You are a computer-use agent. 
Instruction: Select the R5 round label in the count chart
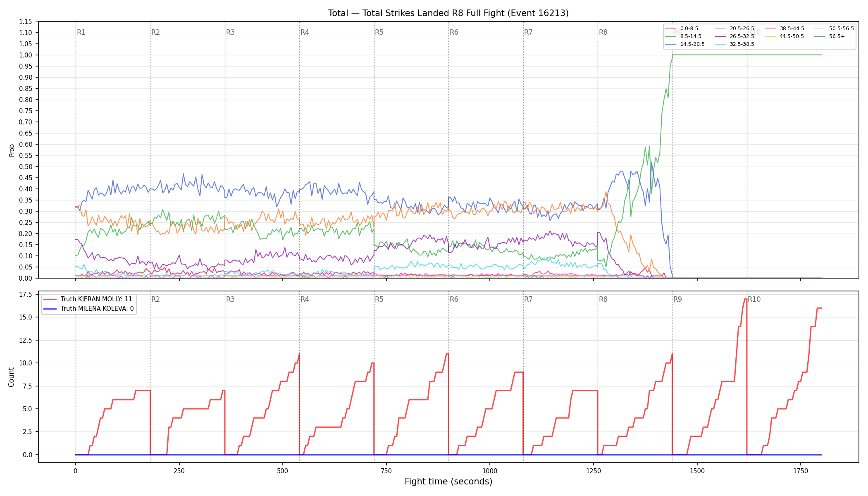(x=379, y=299)
